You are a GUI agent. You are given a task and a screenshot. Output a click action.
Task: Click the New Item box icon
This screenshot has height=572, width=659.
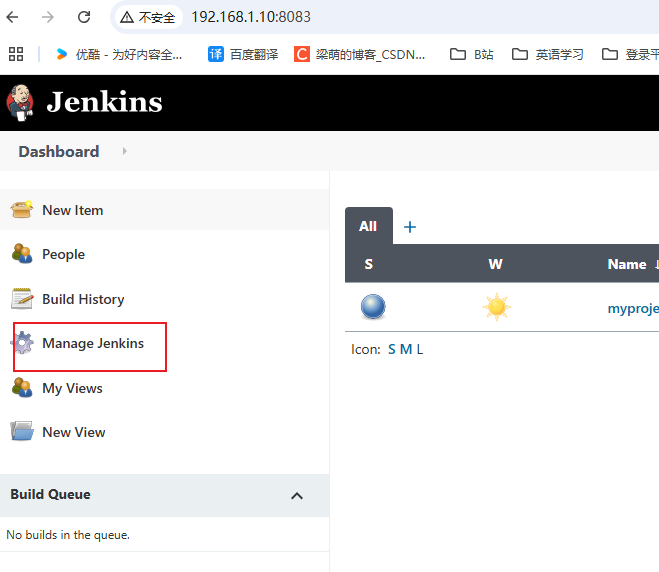(x=22, y=209)
